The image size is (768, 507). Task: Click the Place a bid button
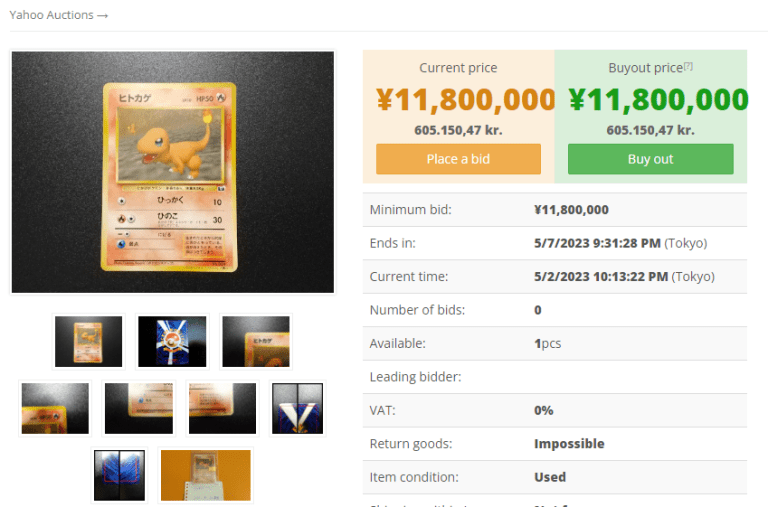pos(458,159)
